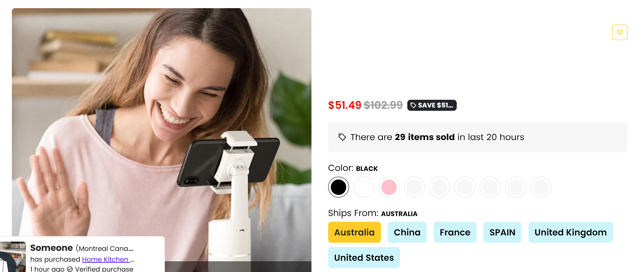Image resolution: width=644 pixels, height=272 pixels.
Task: Select the France shipping option
Action: tap(455, 232)
